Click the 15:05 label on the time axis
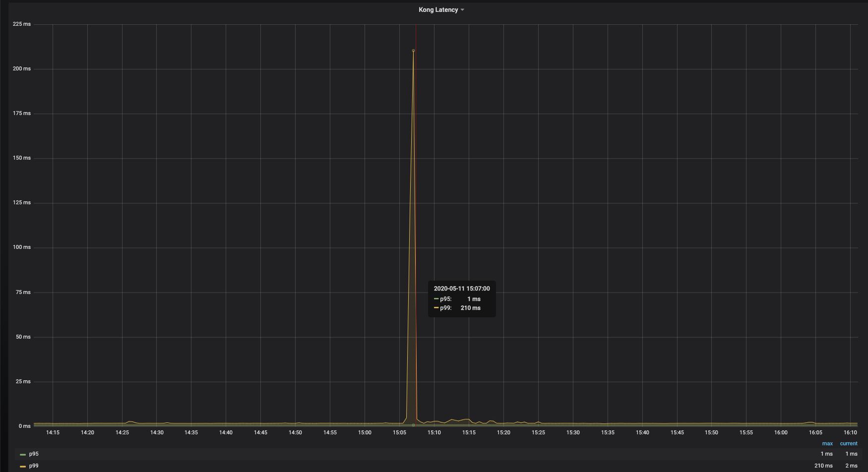Viewport: 868px width, 472px height. pos(400,432)
